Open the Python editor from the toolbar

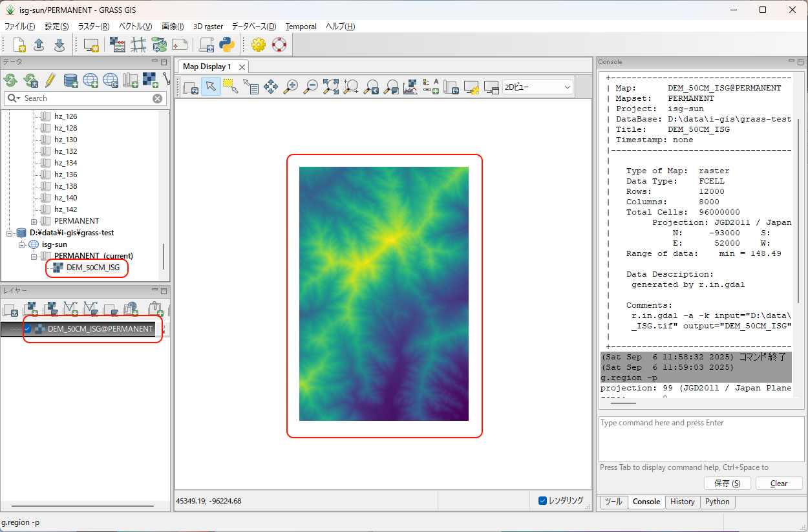click(226, 45)
